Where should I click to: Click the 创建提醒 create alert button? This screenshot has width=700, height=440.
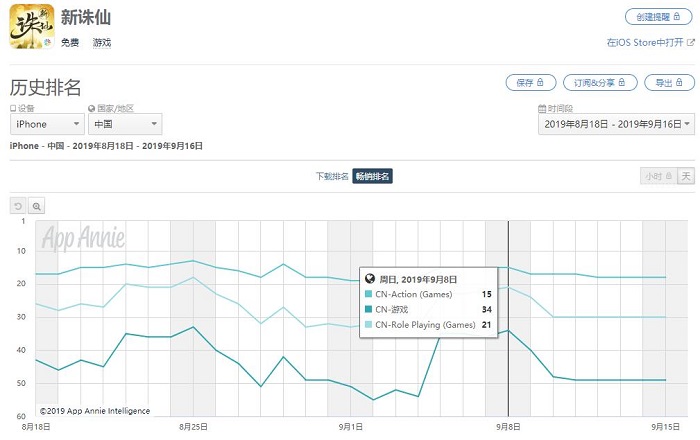pos(658,17)
